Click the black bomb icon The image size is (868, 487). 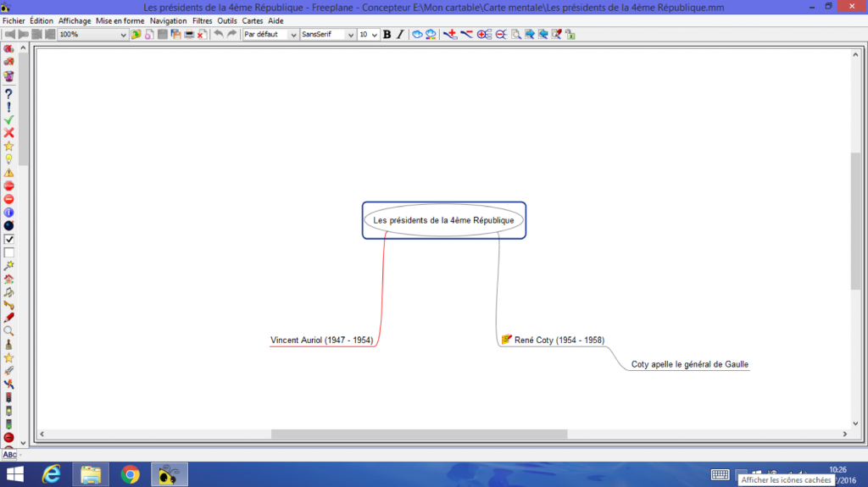pos(8,225)
